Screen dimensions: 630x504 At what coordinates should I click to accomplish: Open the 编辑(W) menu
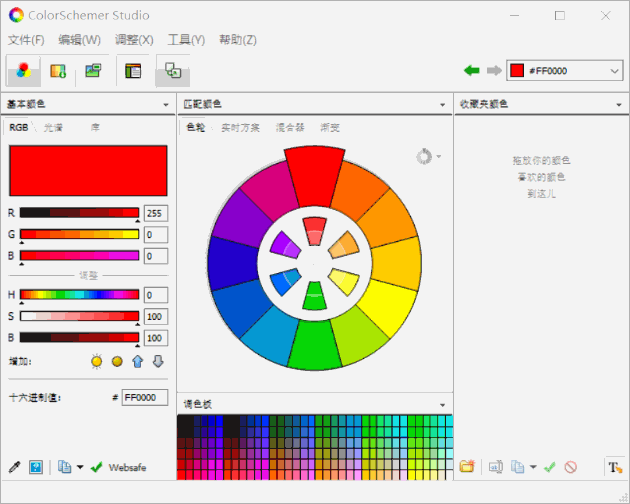pyautogui.click(x=79, y=40)
